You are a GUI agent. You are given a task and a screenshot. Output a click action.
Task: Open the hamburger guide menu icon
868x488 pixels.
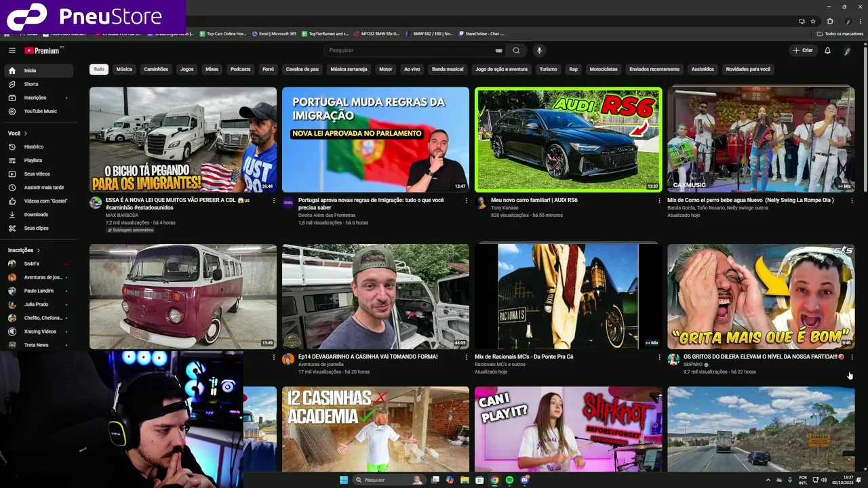point(12,50)
